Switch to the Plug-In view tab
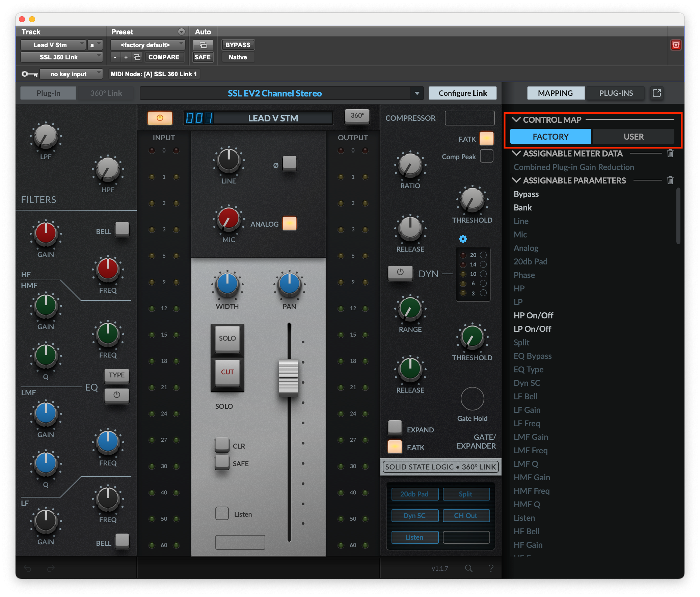Viewport: 700px width, 597px height. (48, 93)
